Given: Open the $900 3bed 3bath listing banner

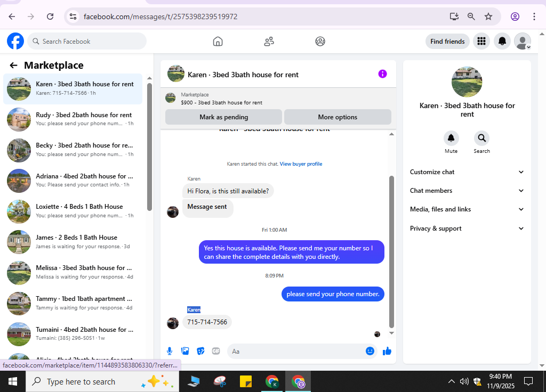Looking at the screenshot, I should tap(278, 99).
